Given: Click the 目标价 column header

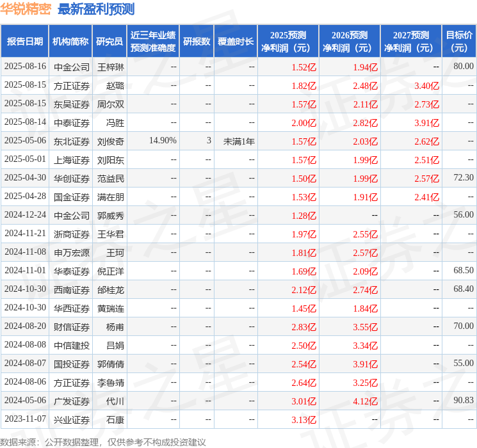Looking at the screenshot, I should [x=459, y=42].
